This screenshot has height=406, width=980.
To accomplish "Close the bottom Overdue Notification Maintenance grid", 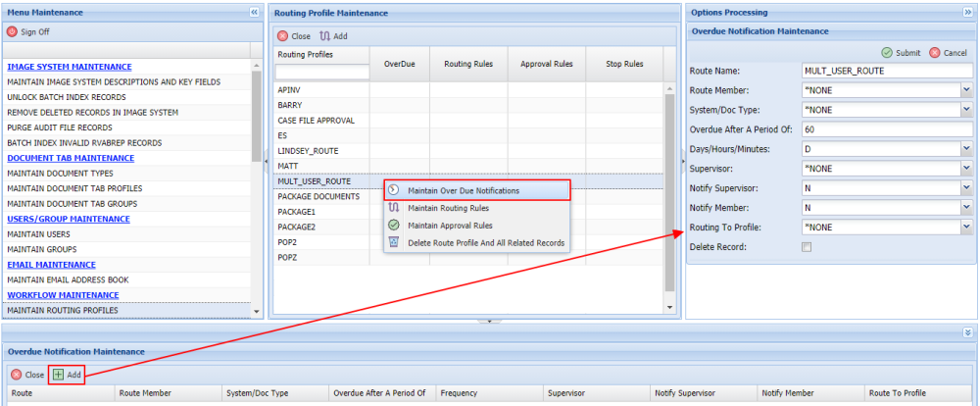I will coord(27,375).
